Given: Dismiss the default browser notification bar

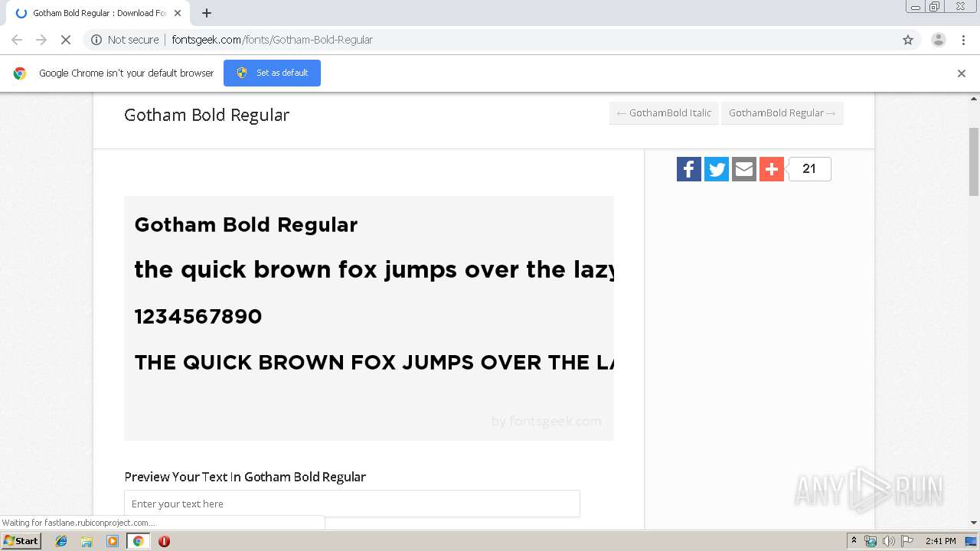Looking at the screenshot, I should (x=962, y=73).
